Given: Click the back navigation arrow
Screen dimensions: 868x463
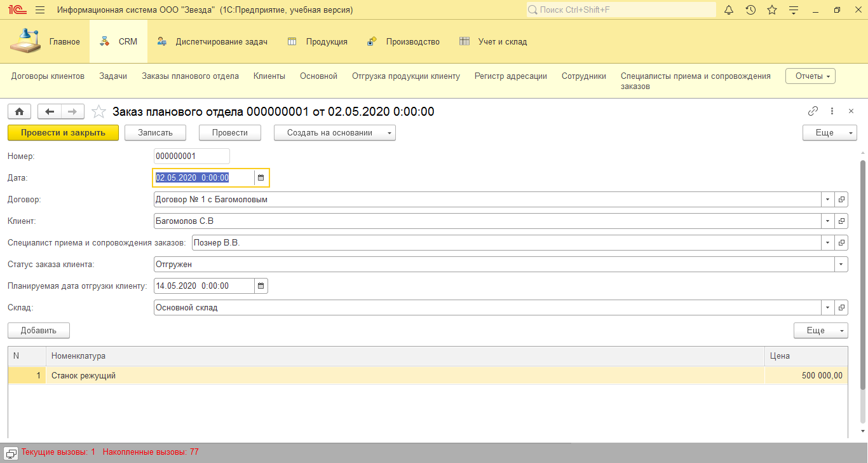Looking at the screenshot, I should tap(50, 111).
